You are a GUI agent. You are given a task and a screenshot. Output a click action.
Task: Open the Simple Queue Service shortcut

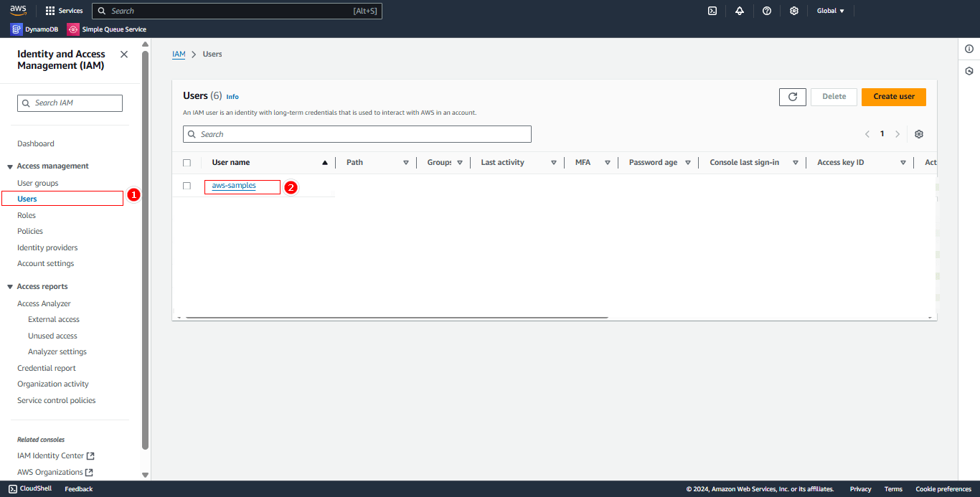(107, 29)
